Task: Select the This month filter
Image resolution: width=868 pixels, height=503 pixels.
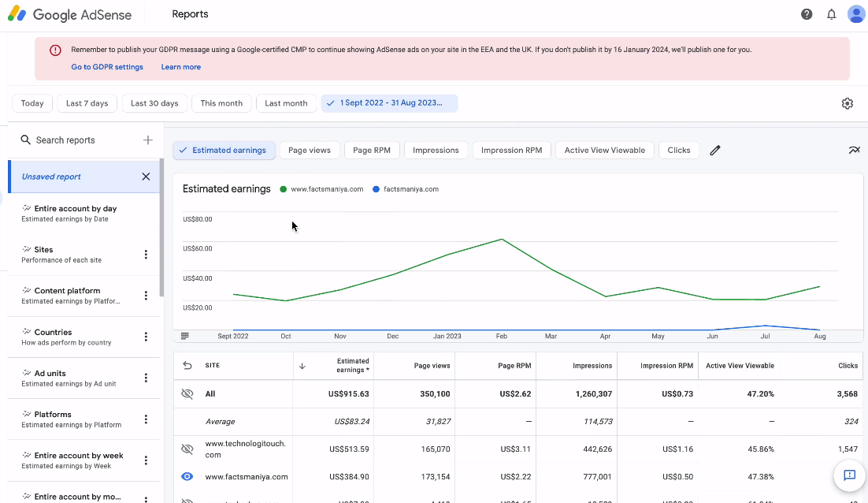Action: coord(221,103)
